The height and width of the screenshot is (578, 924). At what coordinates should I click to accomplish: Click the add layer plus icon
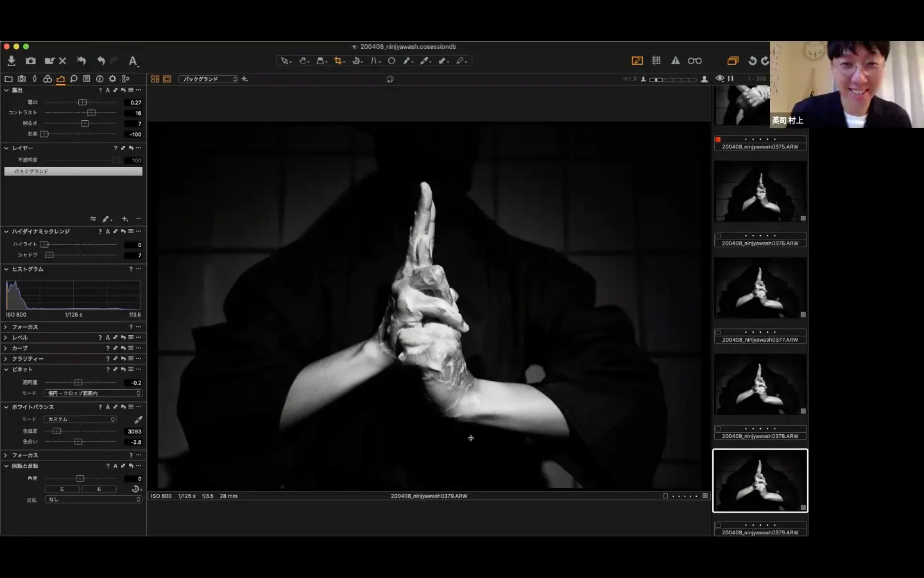pos(125,219)
